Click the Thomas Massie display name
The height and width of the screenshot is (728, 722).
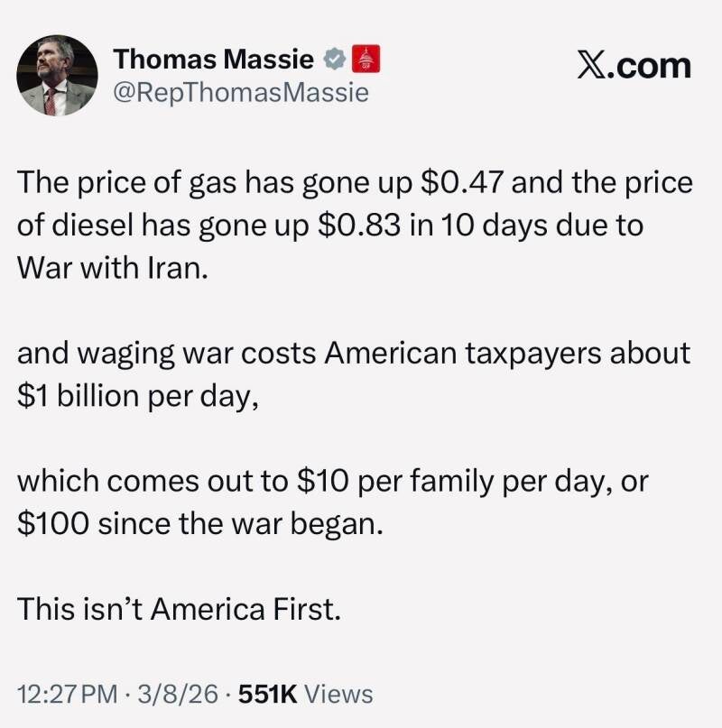214,59
